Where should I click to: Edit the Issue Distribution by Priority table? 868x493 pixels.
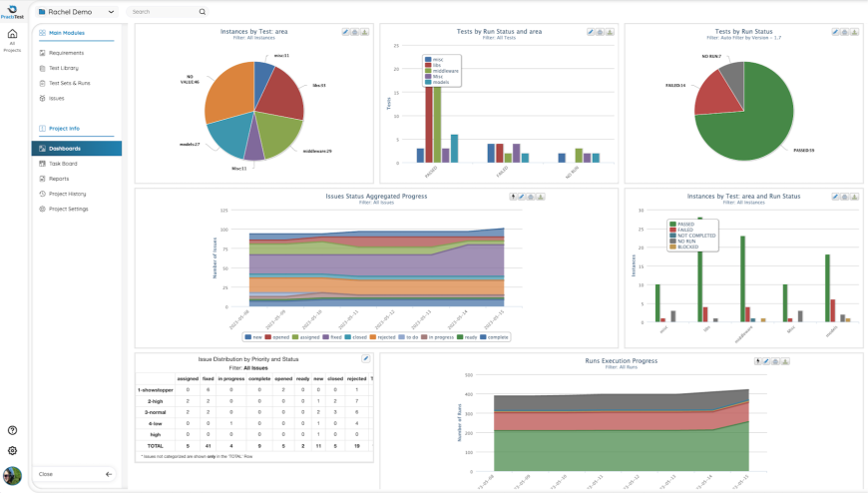pos(366,358)
